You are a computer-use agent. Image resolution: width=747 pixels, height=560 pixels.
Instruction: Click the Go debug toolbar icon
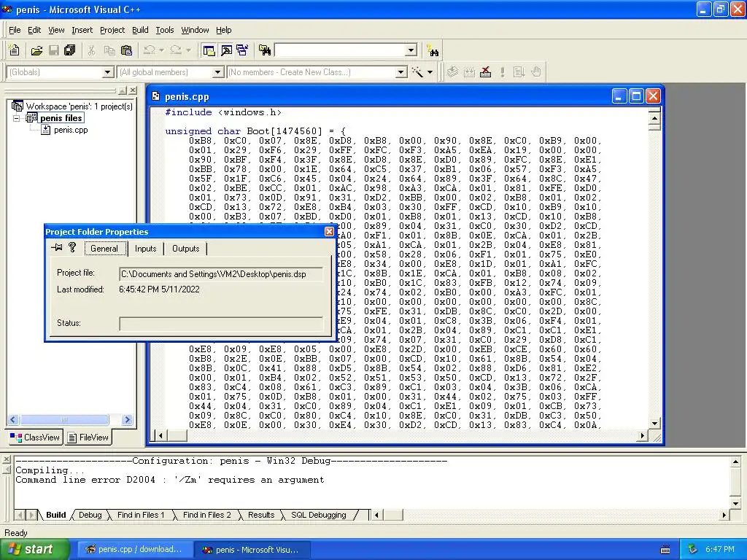pyautogui.click(x=519, y=72)
